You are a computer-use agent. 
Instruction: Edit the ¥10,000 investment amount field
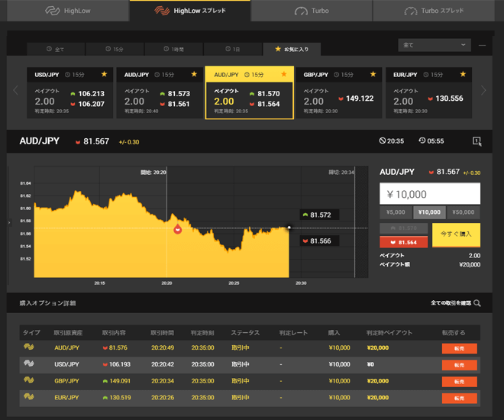point(430,194)
